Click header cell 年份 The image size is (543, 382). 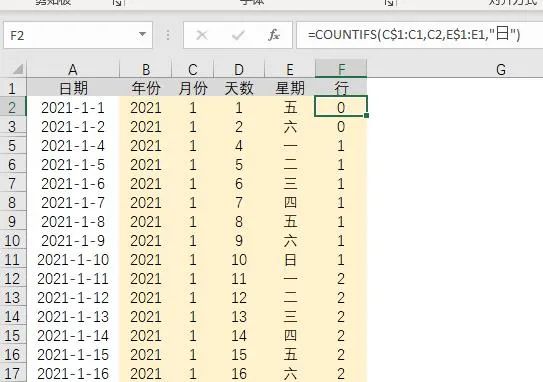146,88
